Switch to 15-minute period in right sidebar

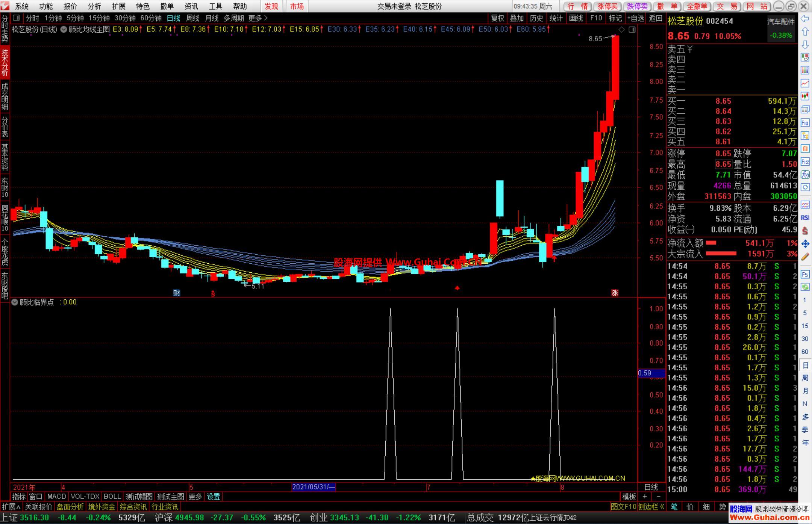pos(805,326)
